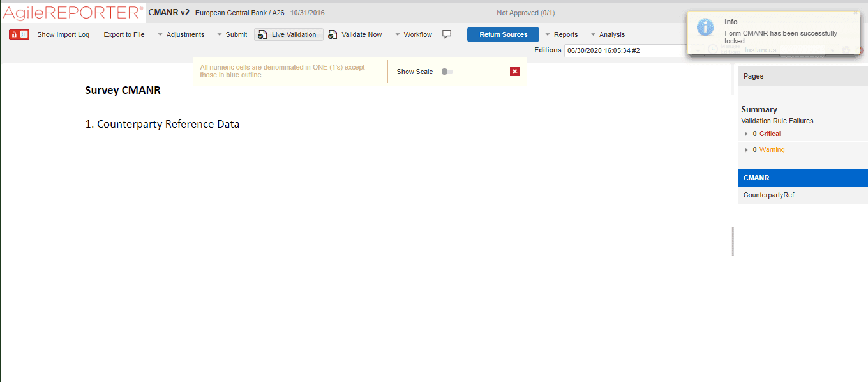Toggle the Show Scale switch
This screenshot has height=382, width=868.
point(445,72)
